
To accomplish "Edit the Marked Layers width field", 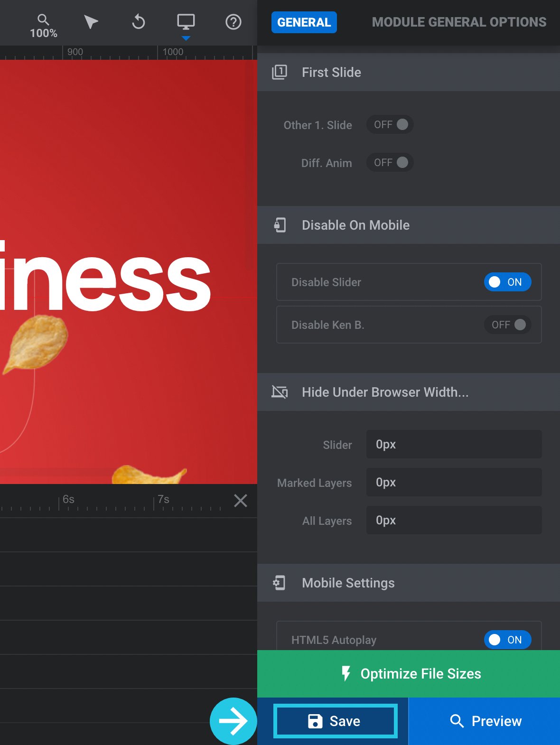I will point(454,482).
